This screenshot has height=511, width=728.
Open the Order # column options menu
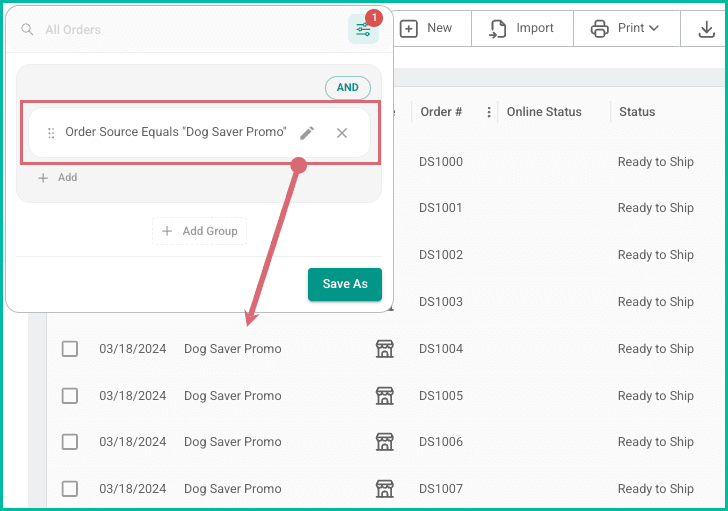coord(488,112)
